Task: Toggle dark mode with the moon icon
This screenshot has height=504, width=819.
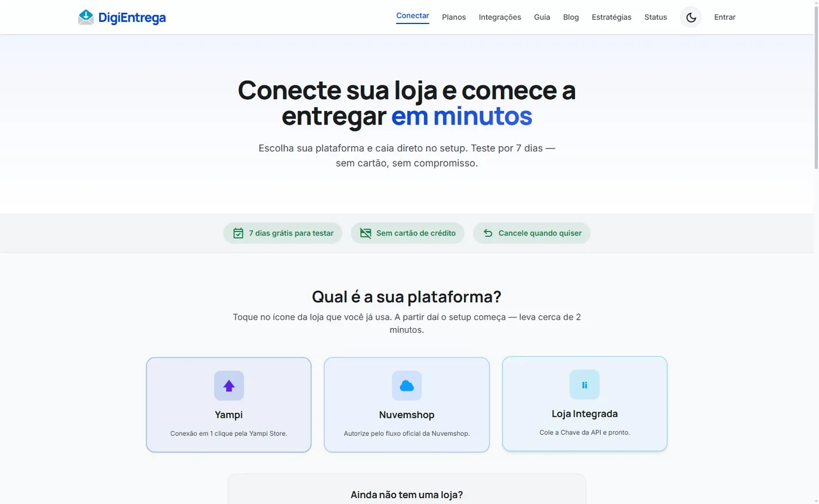Action: tap(691, 18)
